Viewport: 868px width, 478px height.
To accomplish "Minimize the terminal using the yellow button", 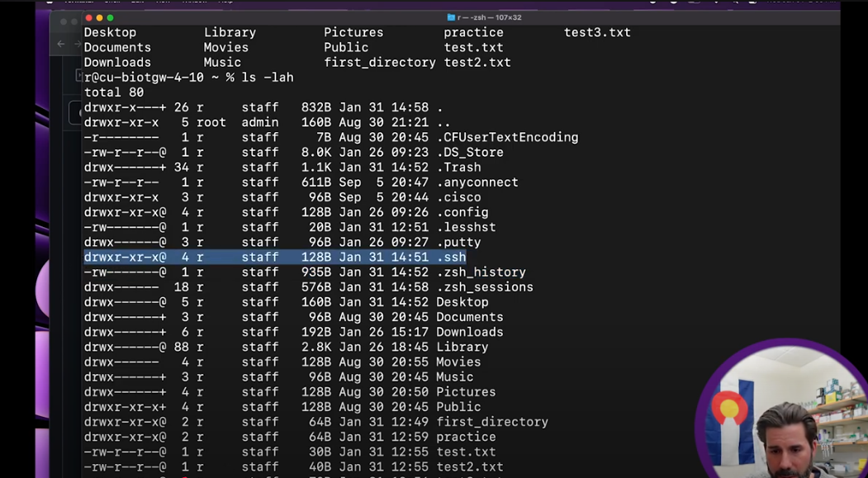I will pyautogui.click(x=99, y=17).
